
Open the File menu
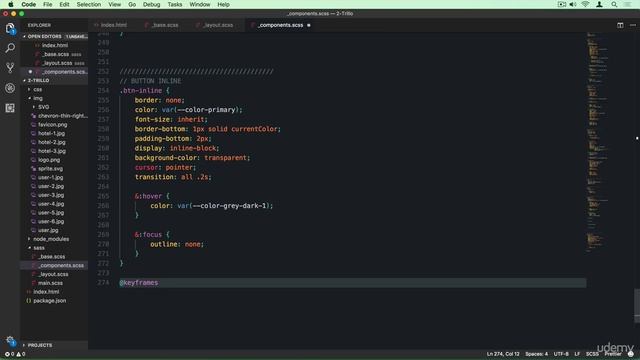47,4
